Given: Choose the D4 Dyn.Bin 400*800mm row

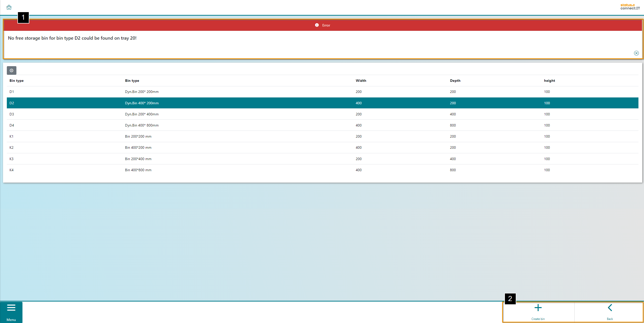Looking at the screenshot, I should click(142, 125).
